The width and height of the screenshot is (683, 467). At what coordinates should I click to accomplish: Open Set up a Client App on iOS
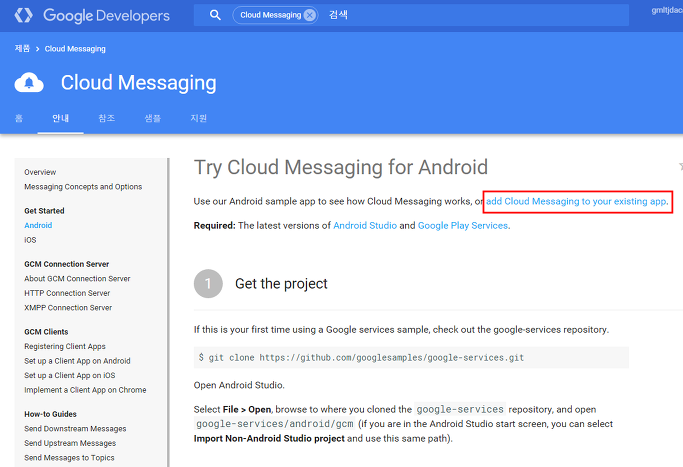[x=70, y=376]
